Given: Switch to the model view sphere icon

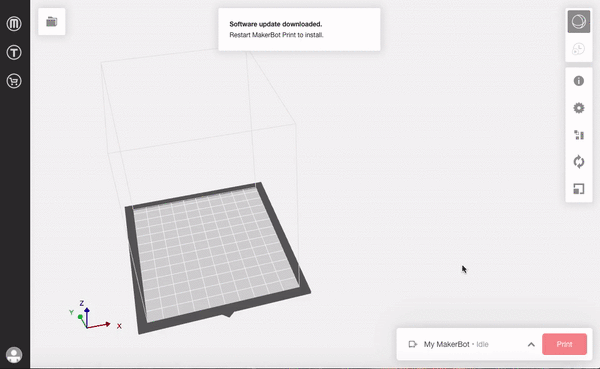Looking at the screenshot, I should click(x=579, y=21).
